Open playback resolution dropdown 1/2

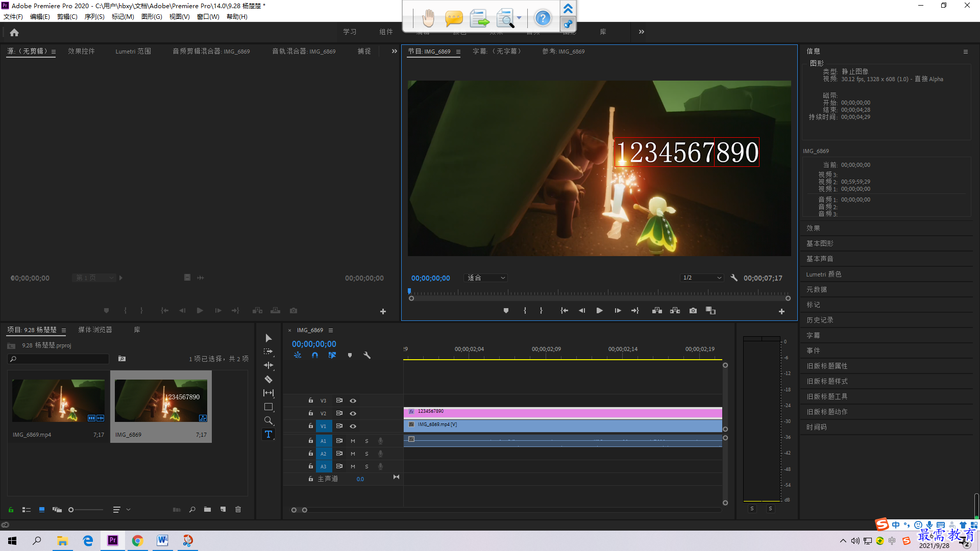coord(702,278)
